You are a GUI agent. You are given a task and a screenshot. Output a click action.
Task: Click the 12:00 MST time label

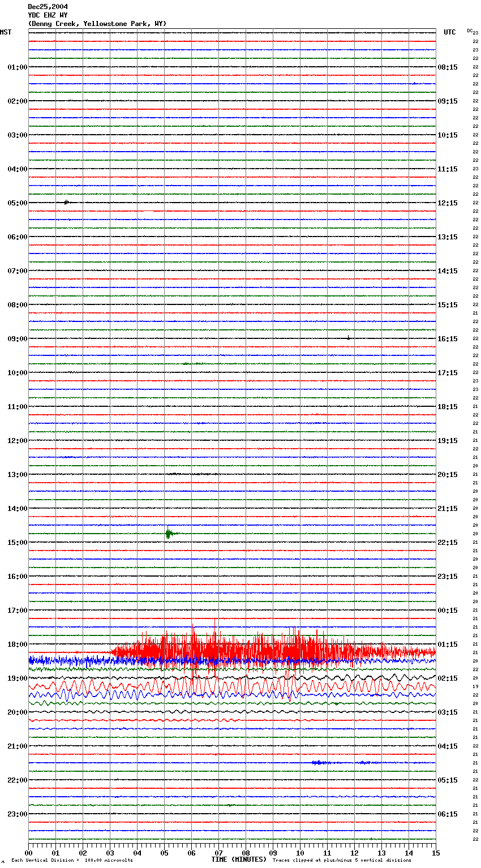click(x=17, y=441)
